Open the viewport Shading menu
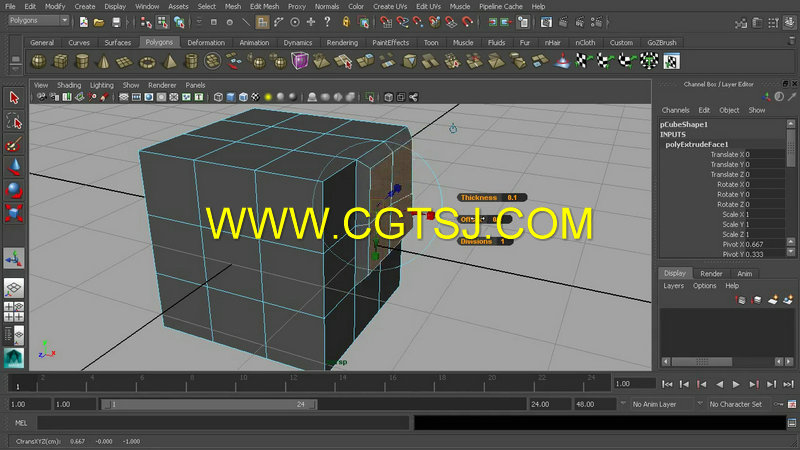 point(69,85)
